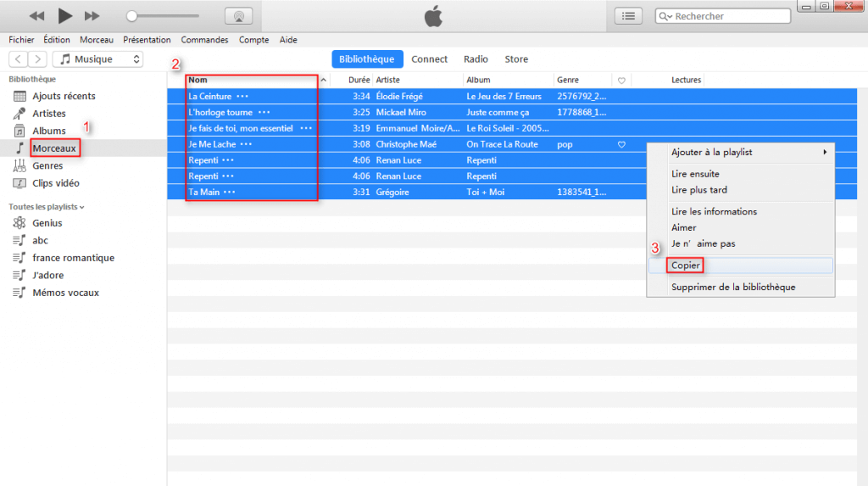Start playback with the play button
868x486 pixels.
(x=64, y=16)
